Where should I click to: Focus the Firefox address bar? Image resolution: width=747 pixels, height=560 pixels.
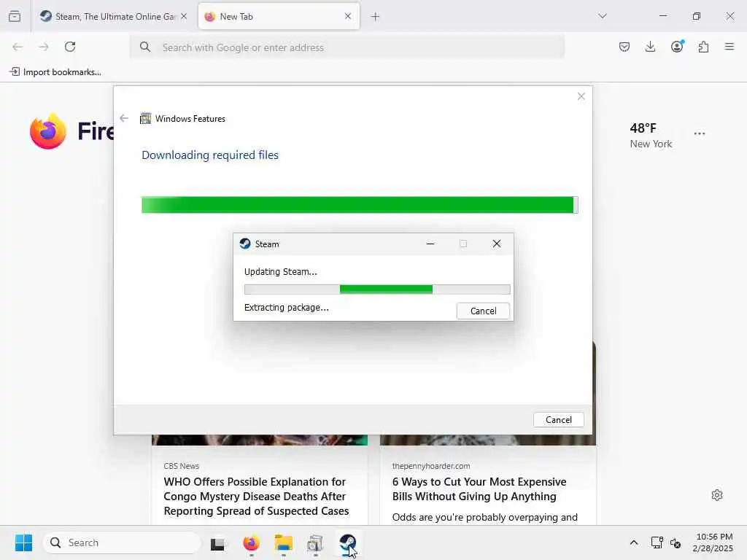pyautogui.click(x=347, y=47)
